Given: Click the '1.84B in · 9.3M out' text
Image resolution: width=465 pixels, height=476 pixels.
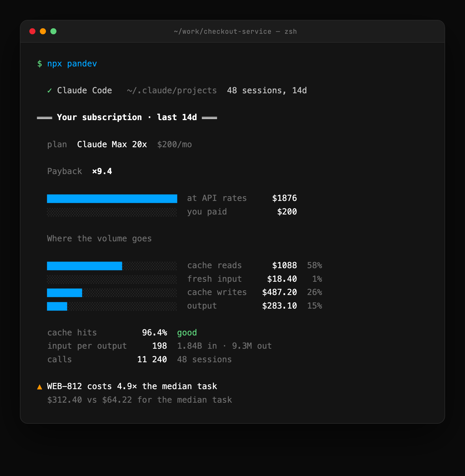Looking at the screenshot, I should coord(224,346).
